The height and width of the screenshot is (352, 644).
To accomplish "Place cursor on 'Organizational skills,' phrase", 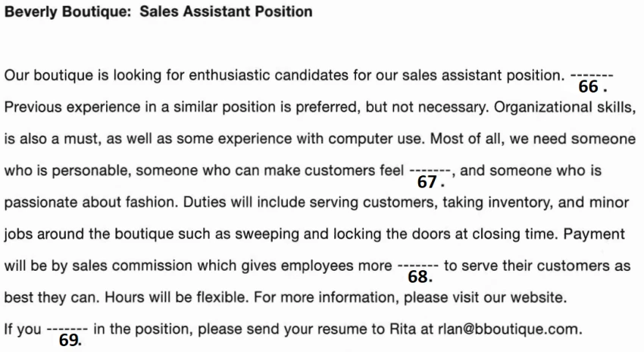I will point(564,107).
